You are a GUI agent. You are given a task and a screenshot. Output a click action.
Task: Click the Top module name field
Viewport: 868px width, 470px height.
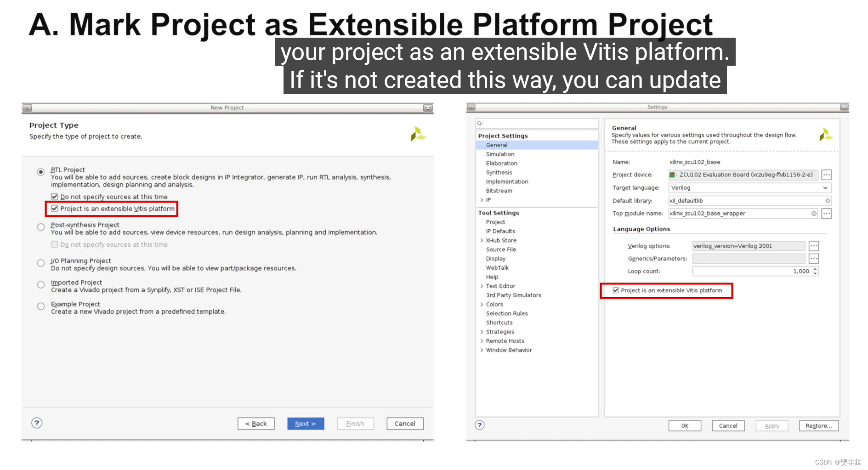point(743,214)
